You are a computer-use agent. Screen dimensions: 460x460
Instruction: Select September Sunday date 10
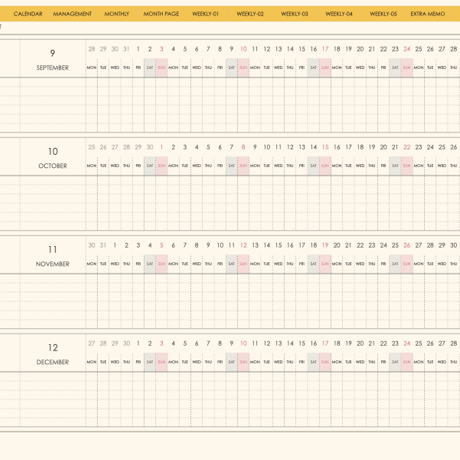point(244,49)
